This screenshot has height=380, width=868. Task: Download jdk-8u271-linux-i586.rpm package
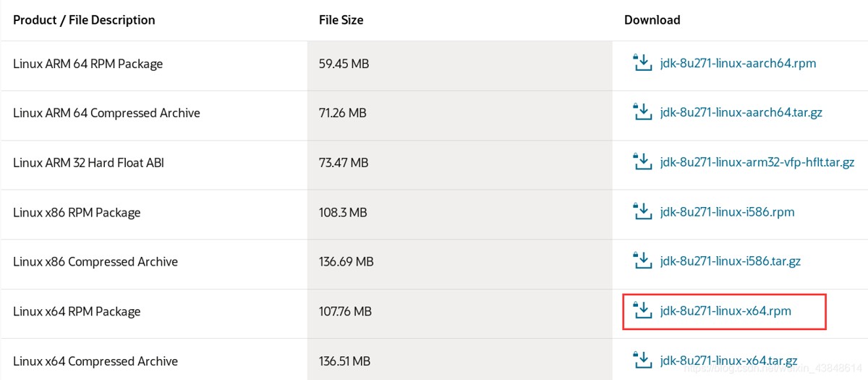tap(727, 212)
